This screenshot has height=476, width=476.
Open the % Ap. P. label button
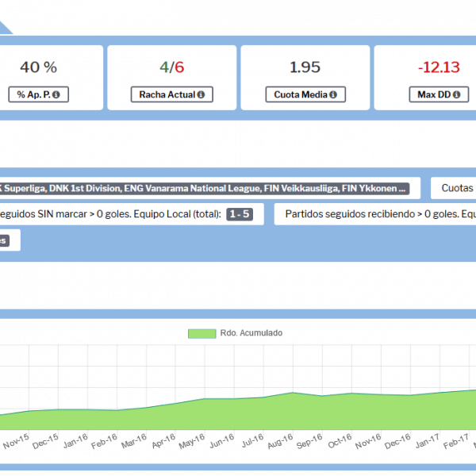click(x=39, y=94)
